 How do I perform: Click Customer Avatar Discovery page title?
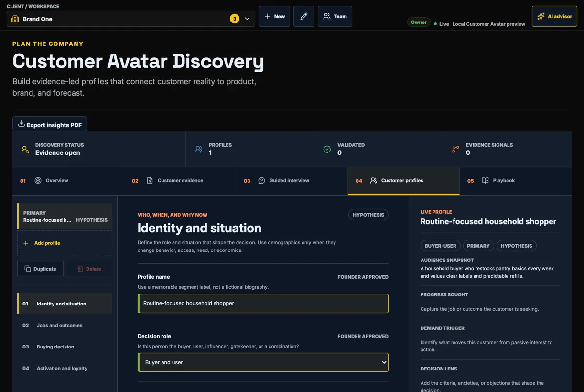[x=138, y=61]
